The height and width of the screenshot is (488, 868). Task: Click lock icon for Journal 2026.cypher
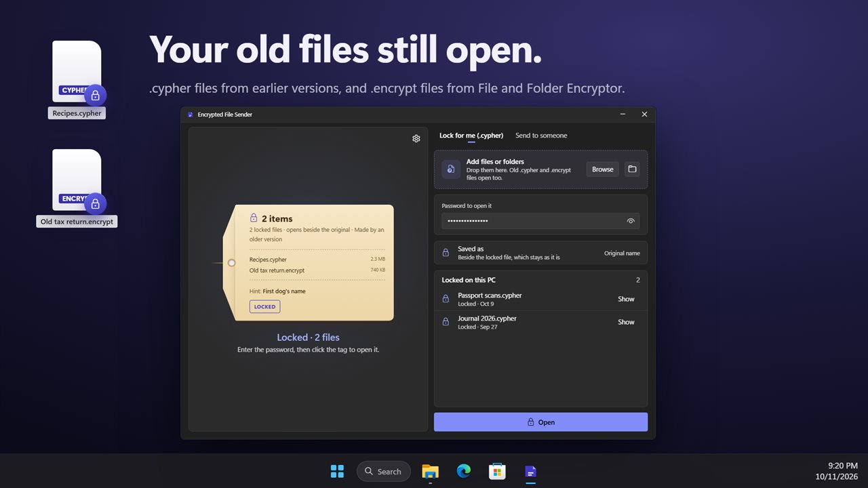446,322
